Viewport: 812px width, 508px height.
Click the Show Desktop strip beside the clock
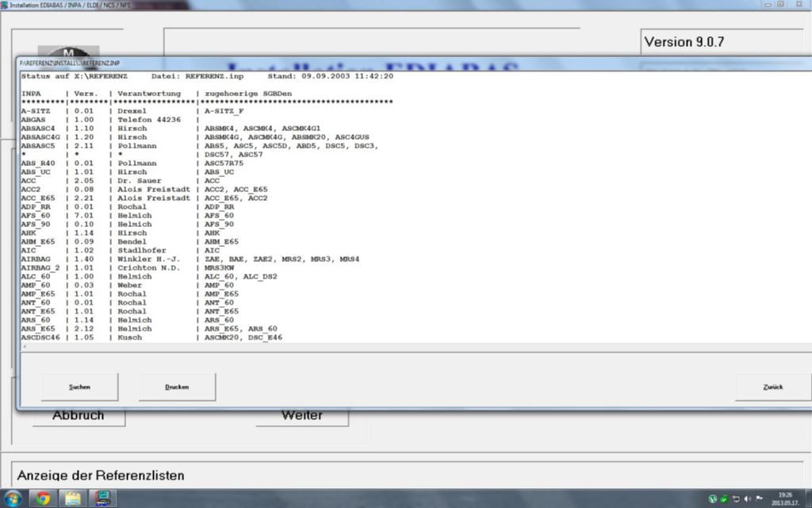click(x=808, y=498)
